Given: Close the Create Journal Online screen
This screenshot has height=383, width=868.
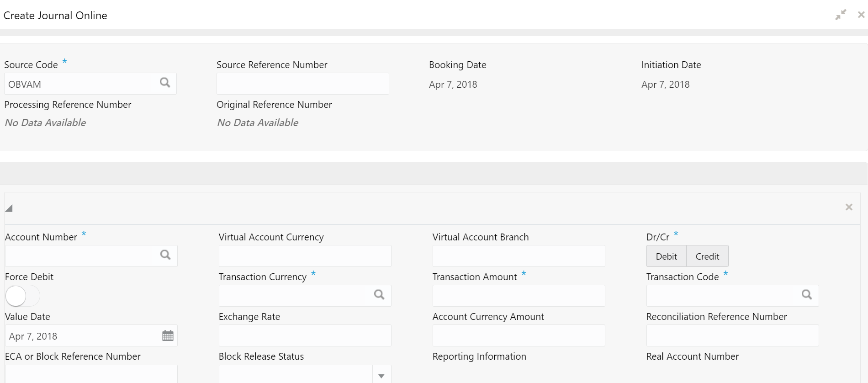Looking at the screenshot, I should 861,15.
